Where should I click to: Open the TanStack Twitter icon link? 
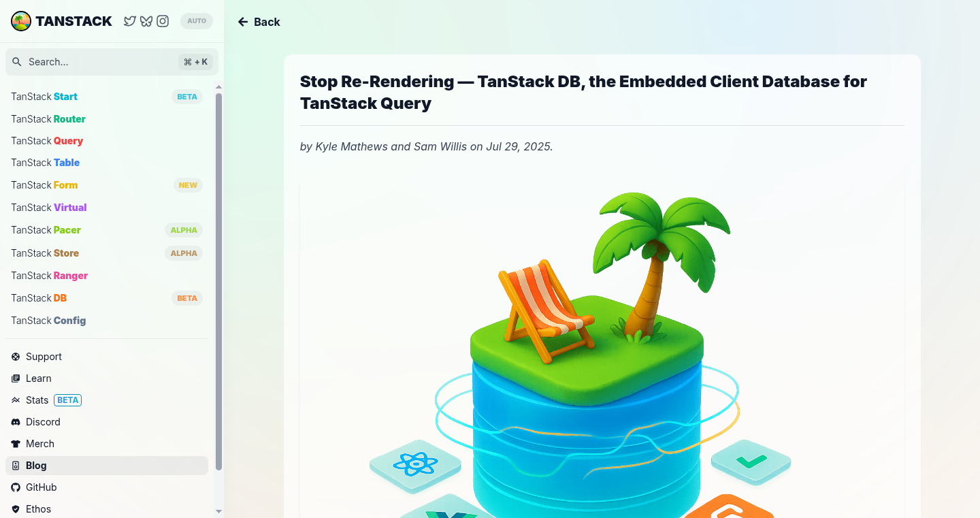click(129, 21)
